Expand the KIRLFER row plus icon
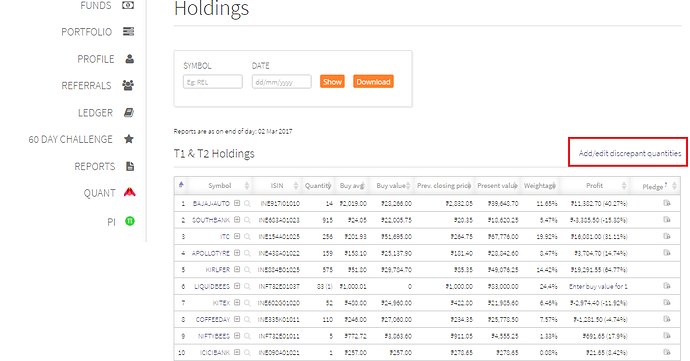The height and width of the screenshot is (361, 690). [x=237, y=269]
